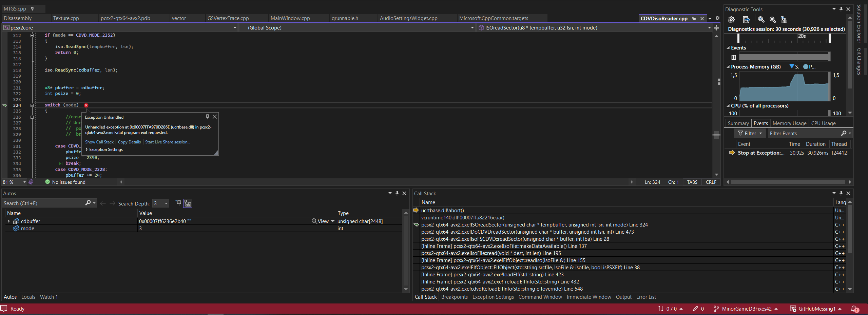Click the Copy Details link in the exception popup
This screenshot has width=868, height=315.
129,142
